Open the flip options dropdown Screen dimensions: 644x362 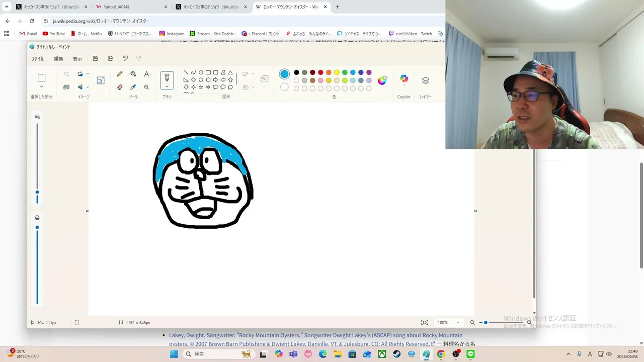point(88,87)
